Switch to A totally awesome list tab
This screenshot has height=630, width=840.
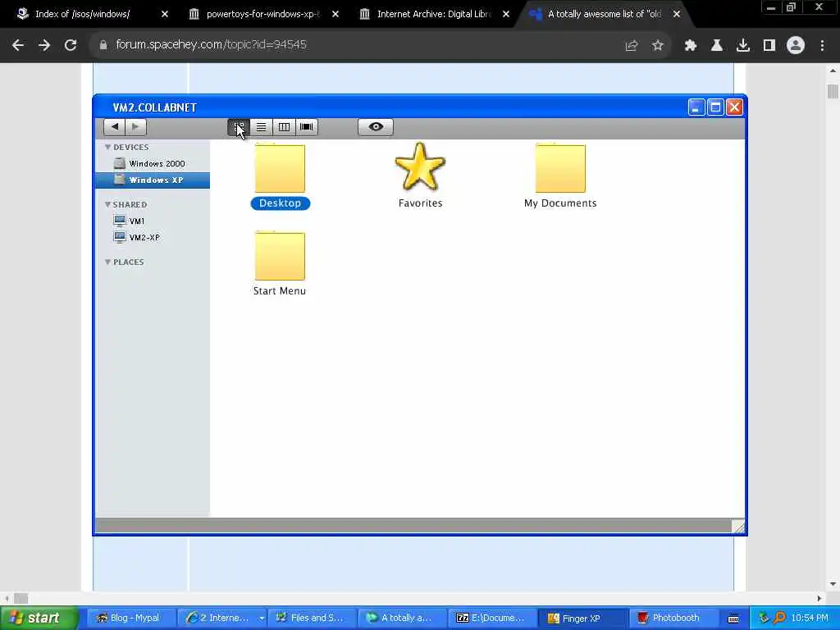point(604,14)
